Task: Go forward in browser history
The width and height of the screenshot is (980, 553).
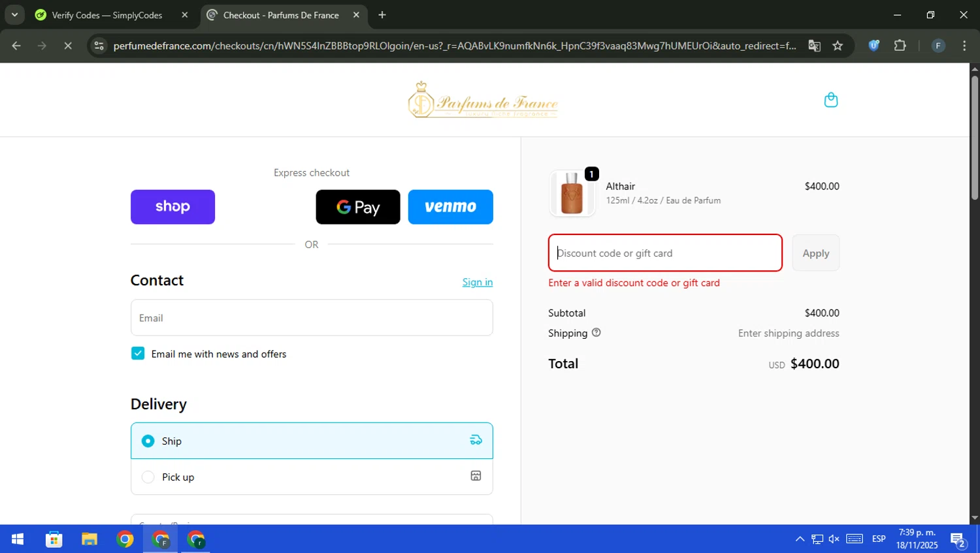Action: (x=42, y=46)
